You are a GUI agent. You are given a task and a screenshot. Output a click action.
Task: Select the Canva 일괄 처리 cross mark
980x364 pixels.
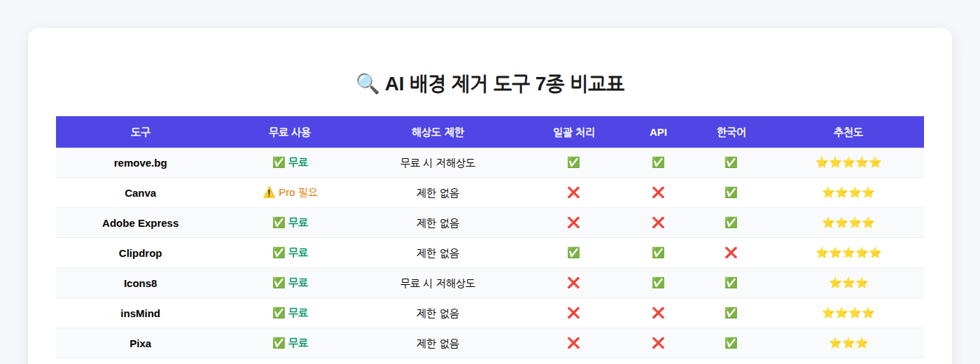[573, 192]
